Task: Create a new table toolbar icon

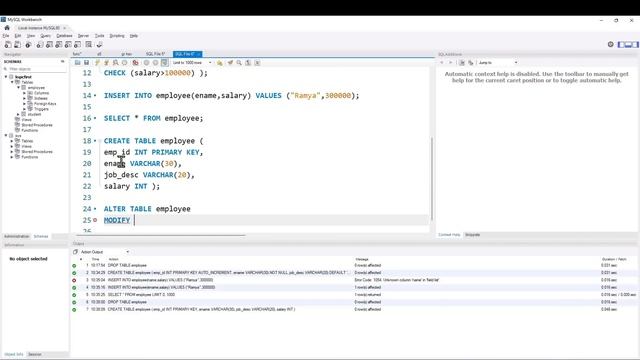Action: click(49, 44)
